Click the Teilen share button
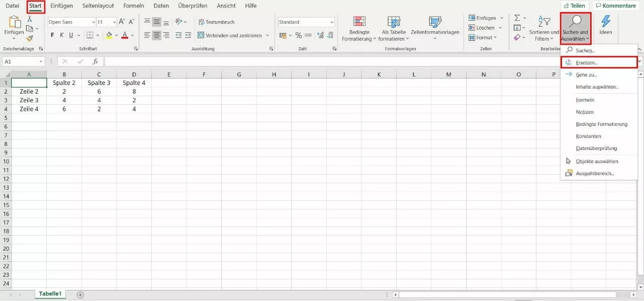Screen dimensions: 644x301 click(x=574, y=6)
